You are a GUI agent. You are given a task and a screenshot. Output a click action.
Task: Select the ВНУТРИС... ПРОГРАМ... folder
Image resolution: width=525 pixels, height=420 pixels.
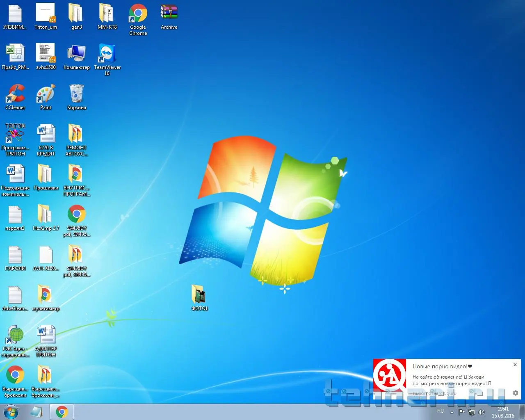77,180
